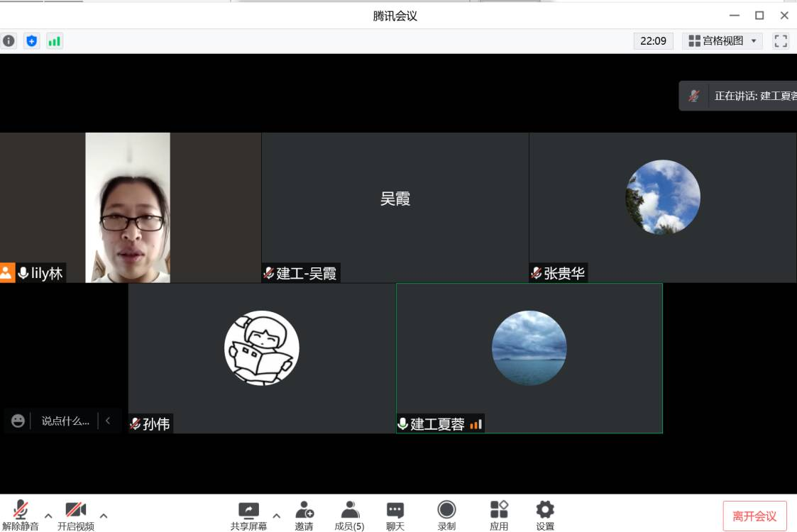Unmute microphone with 解除静音

pos(21,515)
